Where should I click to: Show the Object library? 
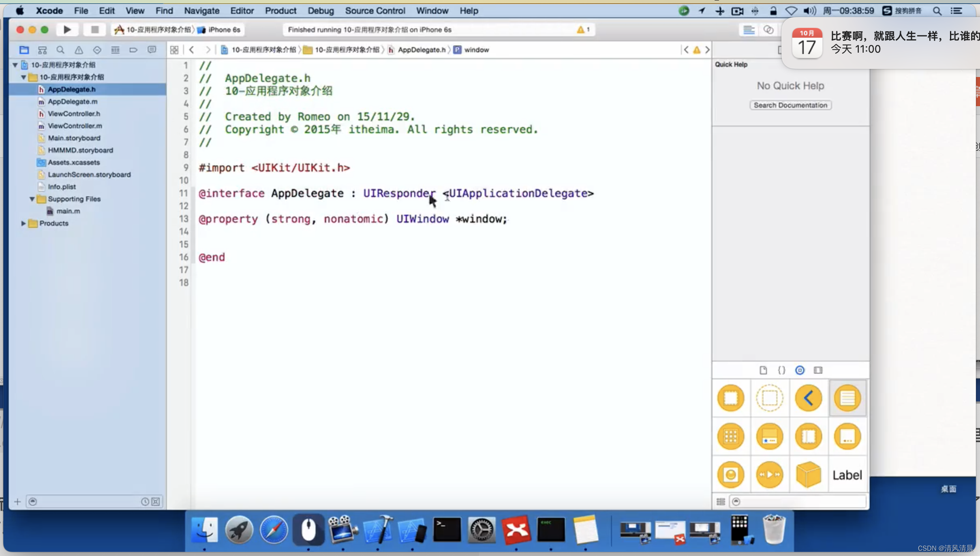coord(800,370)
